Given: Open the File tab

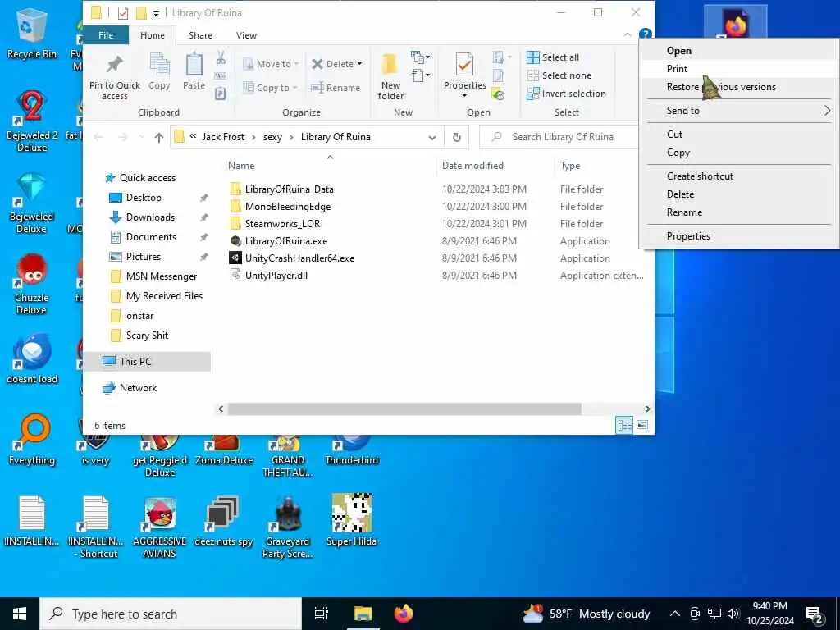Looking at the screenshot, I should click(x=106, y=34).
